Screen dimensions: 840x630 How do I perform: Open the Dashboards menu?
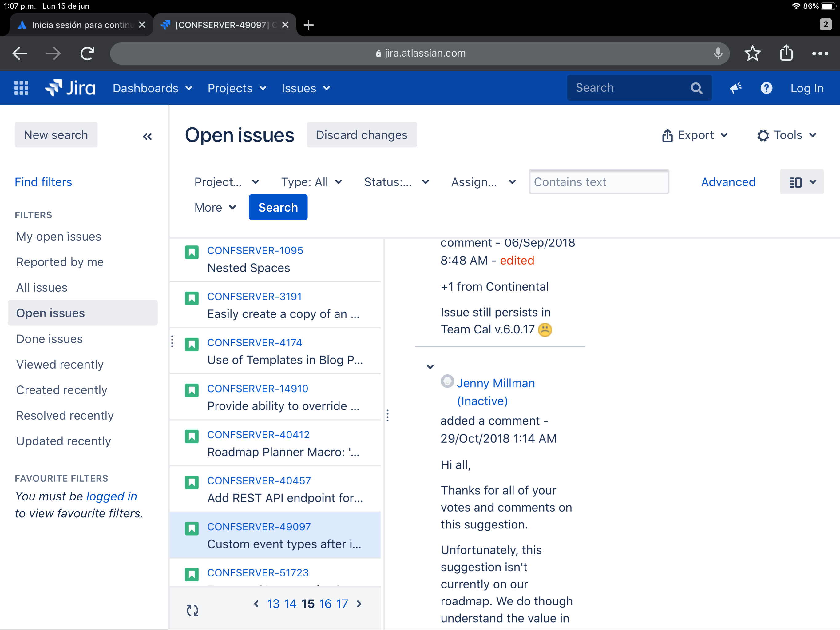(x=152, y=88)
